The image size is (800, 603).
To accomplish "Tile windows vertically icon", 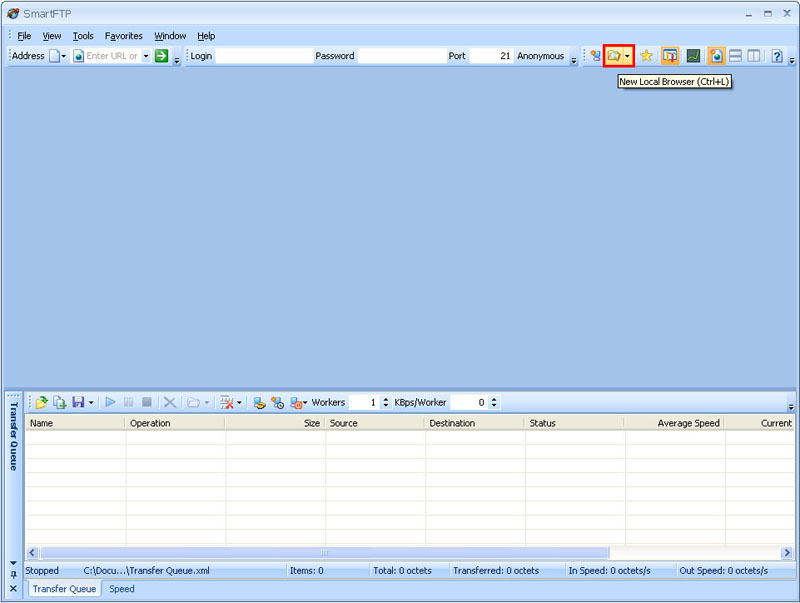I will click(x=754, y=56).
